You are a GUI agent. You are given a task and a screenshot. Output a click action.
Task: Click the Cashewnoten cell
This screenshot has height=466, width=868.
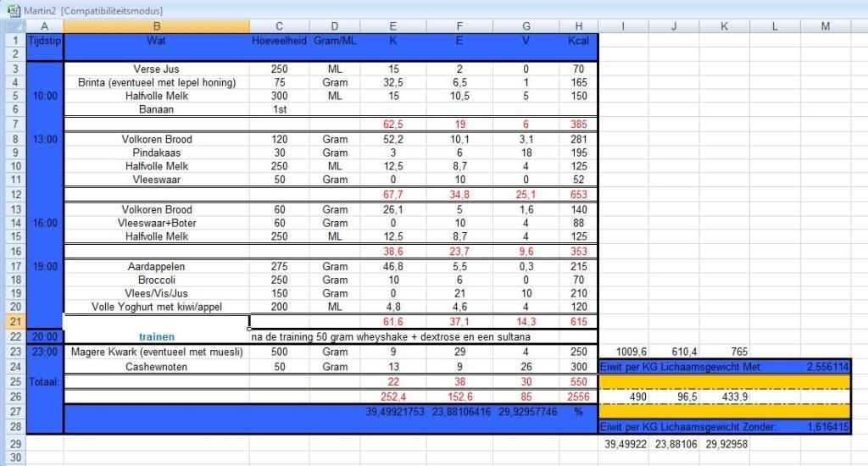pyautogui.click(x=156, y=367)
